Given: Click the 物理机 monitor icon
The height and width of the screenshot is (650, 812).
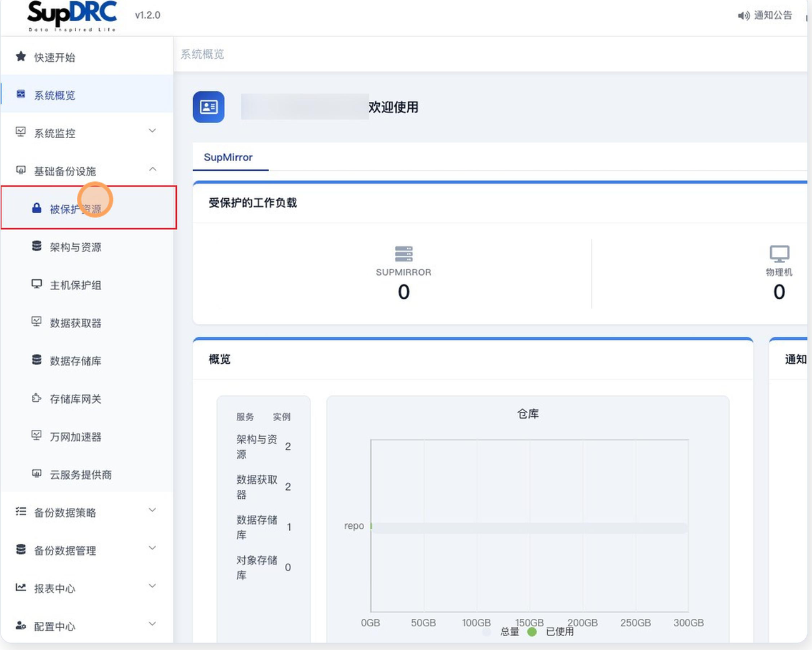Looking at the screenshot, I should 779,254.
